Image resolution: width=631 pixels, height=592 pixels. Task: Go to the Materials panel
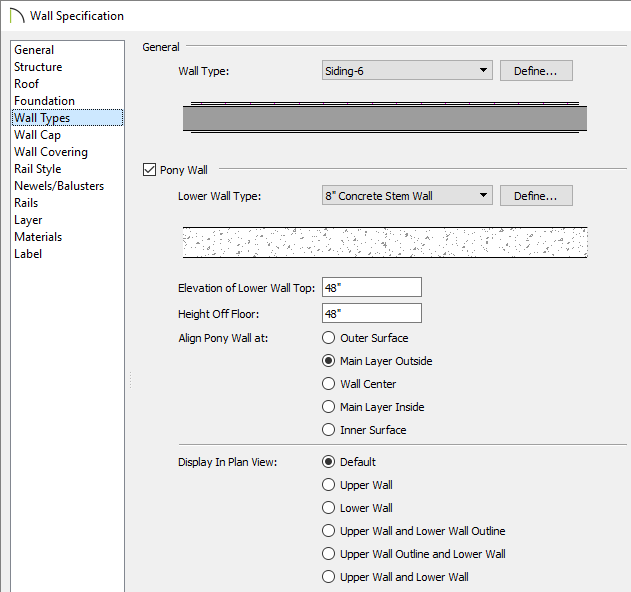click(38, 237)
